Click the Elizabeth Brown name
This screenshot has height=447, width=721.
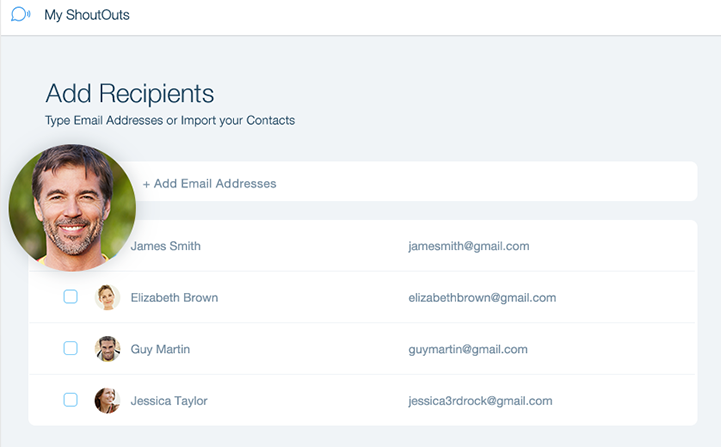pyautogui.click(x=174, y=298)
